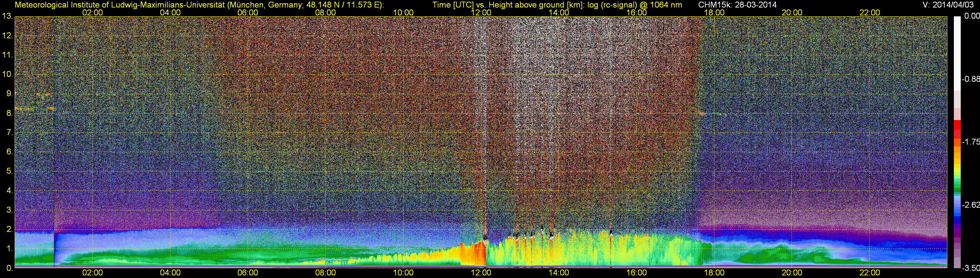Click the 20:00 label on the top time axis

tap(792, 12)
